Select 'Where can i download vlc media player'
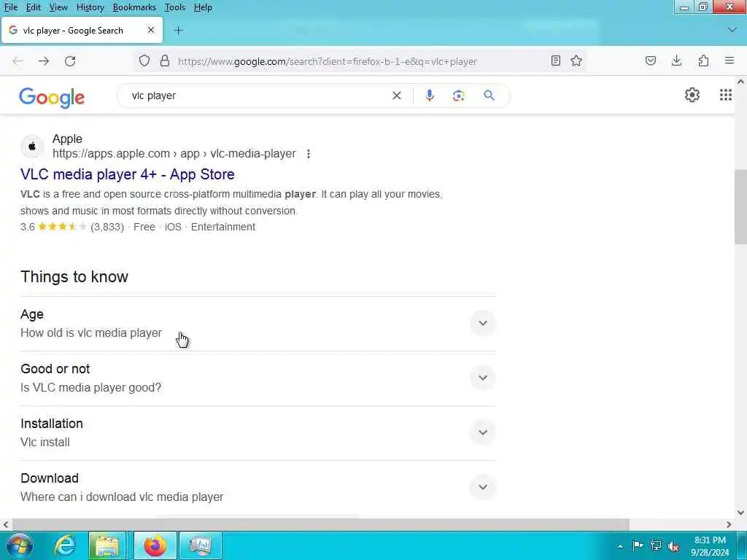Screen dimensions: 747x560 point(122,497)
